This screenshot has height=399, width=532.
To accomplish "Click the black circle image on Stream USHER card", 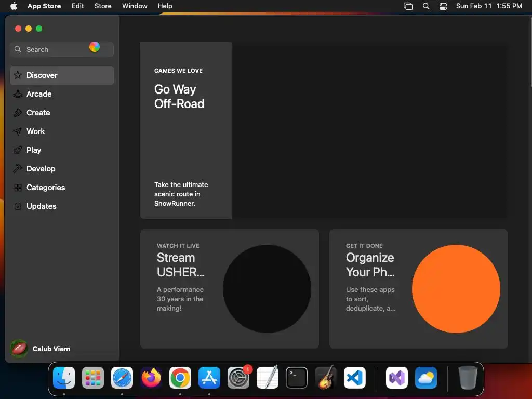I will [x=267, y=289].
